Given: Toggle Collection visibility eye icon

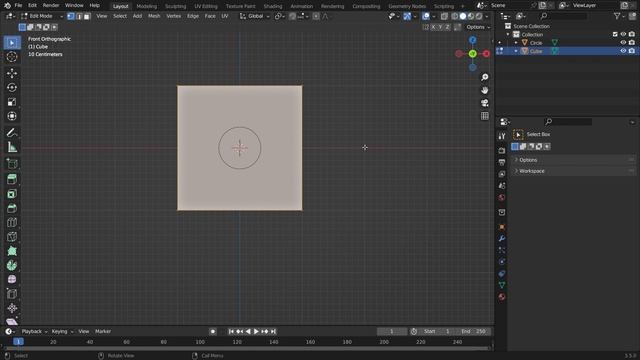Looking at the screenshot, I should (623, 34).
